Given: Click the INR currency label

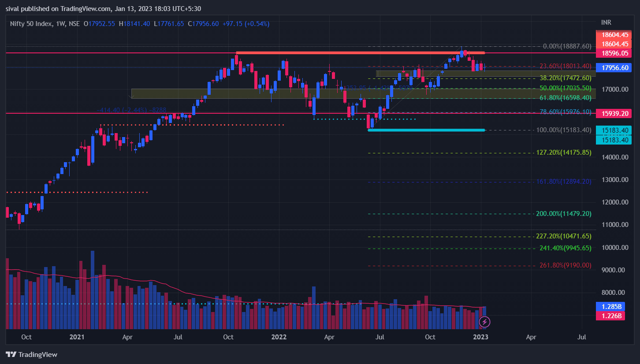Looking at the screenshot, I should 606,22.
